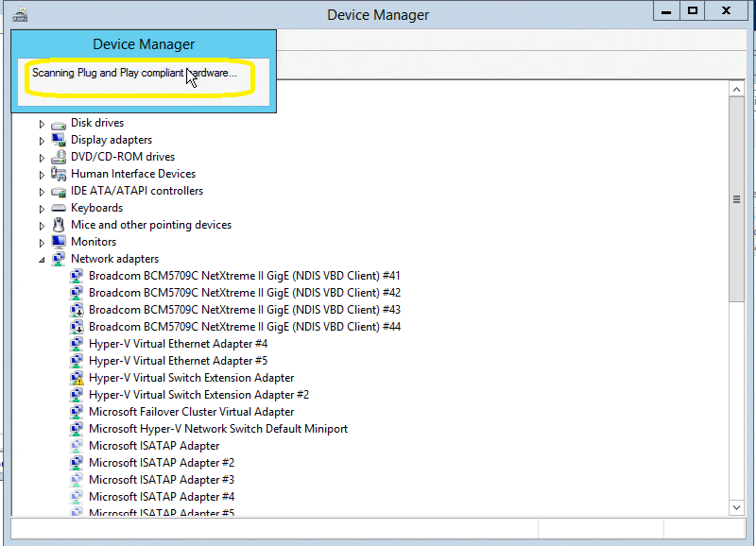Click the Human Interface Devices icon
This screenshot has width=756, height=546.
coord(59,174)
